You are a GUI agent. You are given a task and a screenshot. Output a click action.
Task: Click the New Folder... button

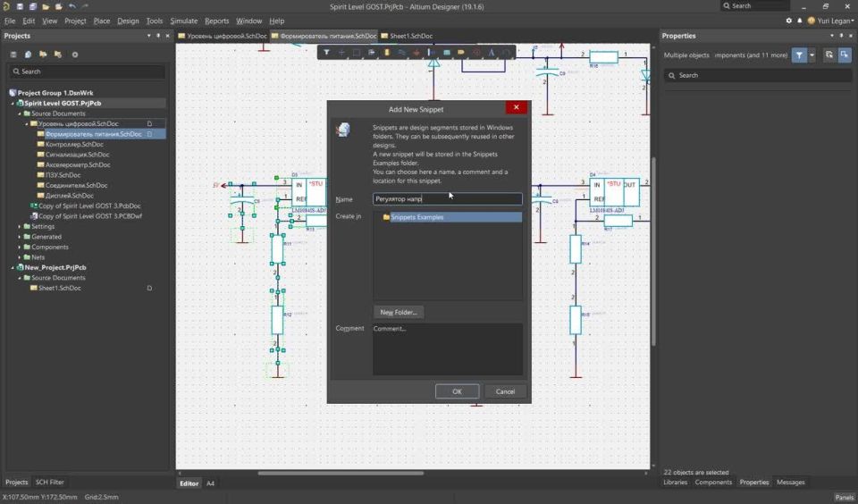(x=399, y=313)
